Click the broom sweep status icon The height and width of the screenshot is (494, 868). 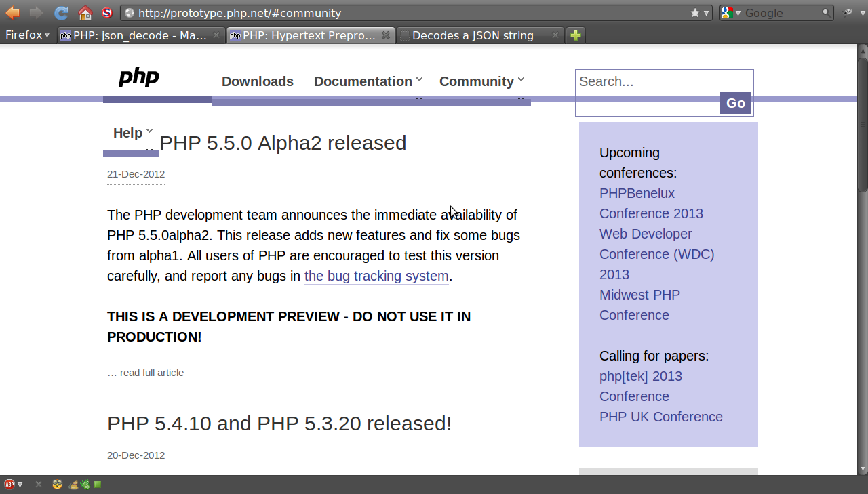pos(74,485)
